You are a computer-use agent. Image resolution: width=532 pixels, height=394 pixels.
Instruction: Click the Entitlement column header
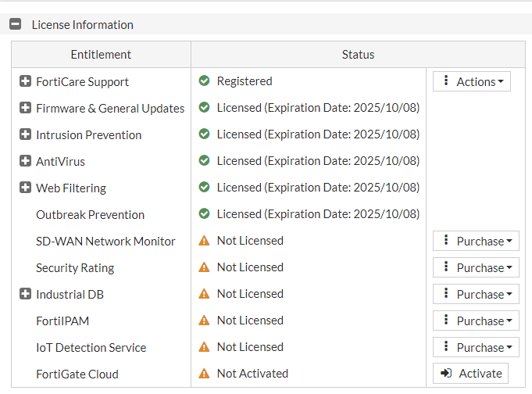click(x=101, y=55)
